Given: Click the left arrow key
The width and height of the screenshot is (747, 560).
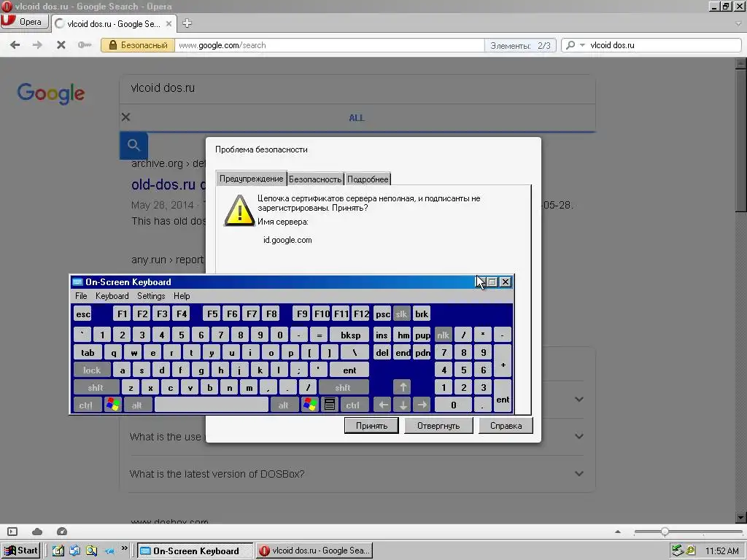Looking at the screenshot, I should [x=382, y=405].
